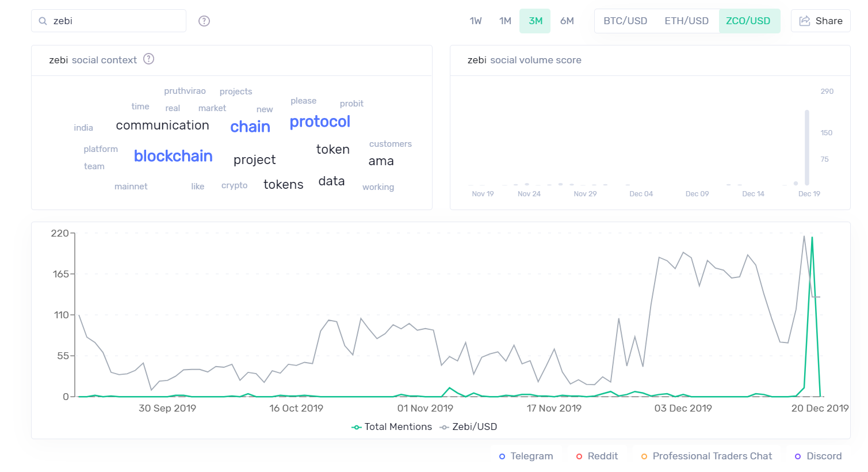The height and width of the screenshot is (472, 868).
Task: Click the zebi search input field
Action: (109, 21)
